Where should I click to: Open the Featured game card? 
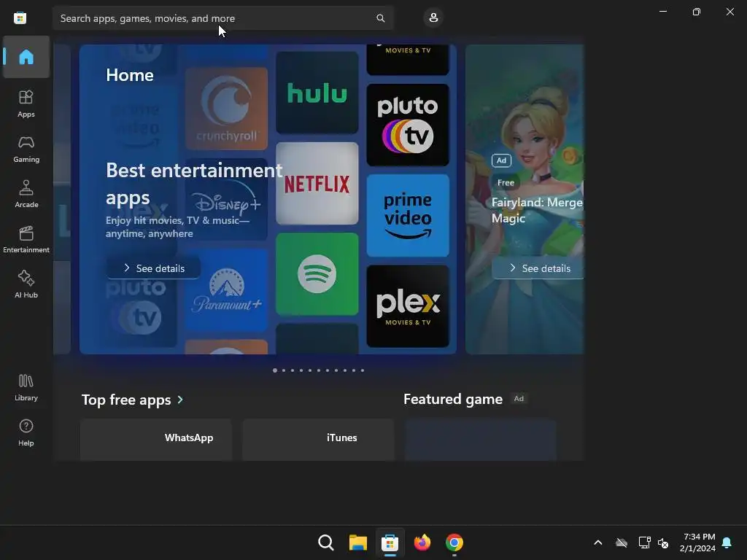click(480, 440)
